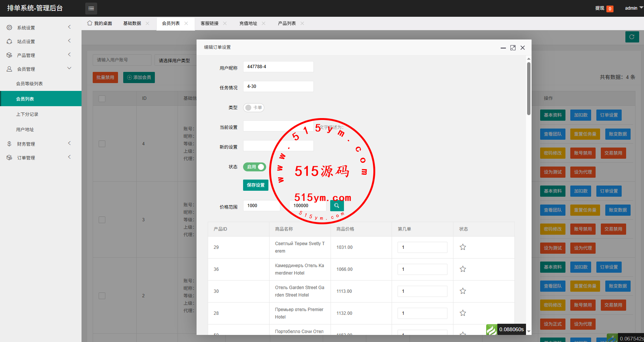Click star icon for product ID 28
Viewport: 644px width, 342px height.
(x=463, y=313)
